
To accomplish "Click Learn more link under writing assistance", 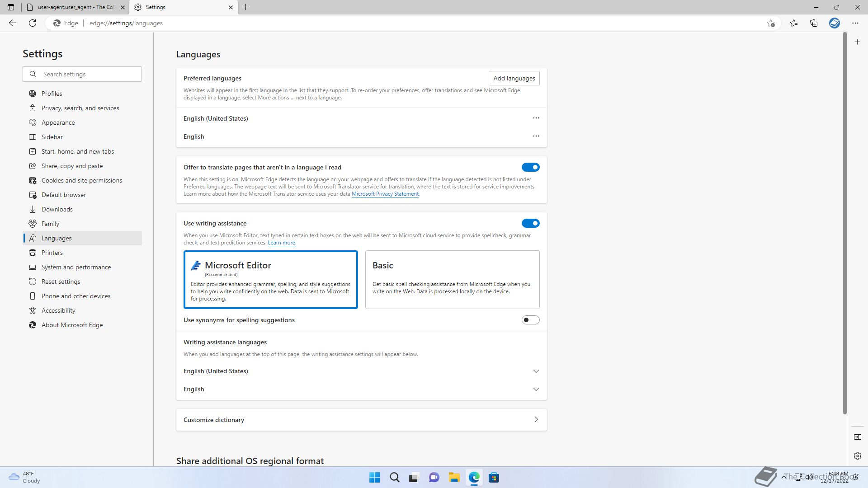I will point(282,243).
